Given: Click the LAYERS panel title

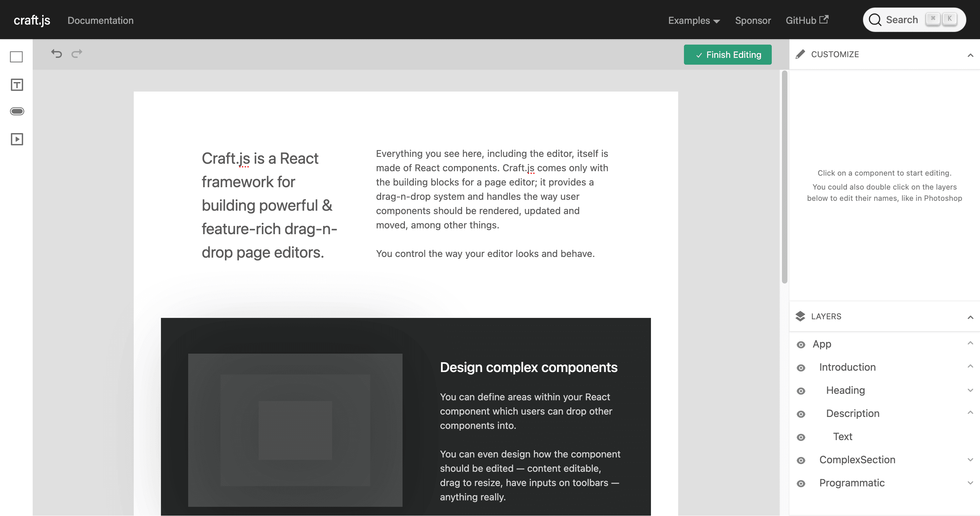Looking at the screenshot, I should pos(826,317).
